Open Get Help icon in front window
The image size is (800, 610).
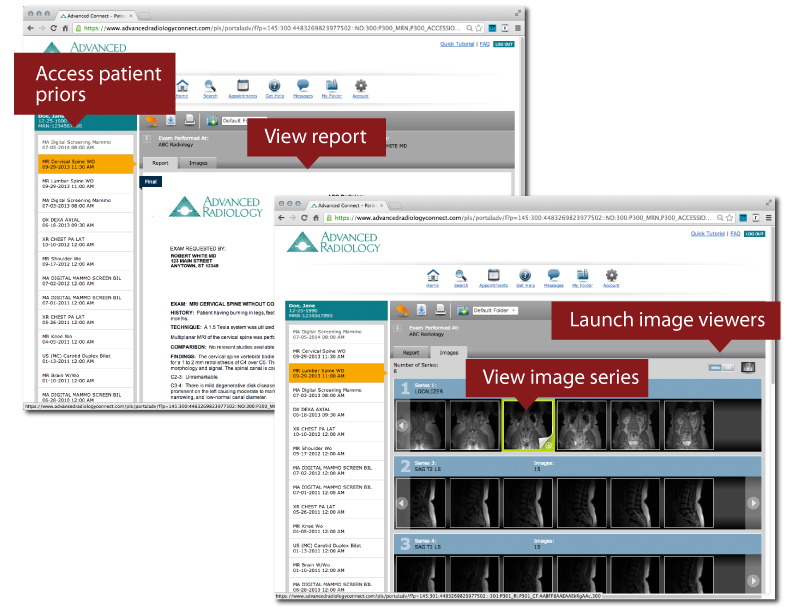point(525,276)
